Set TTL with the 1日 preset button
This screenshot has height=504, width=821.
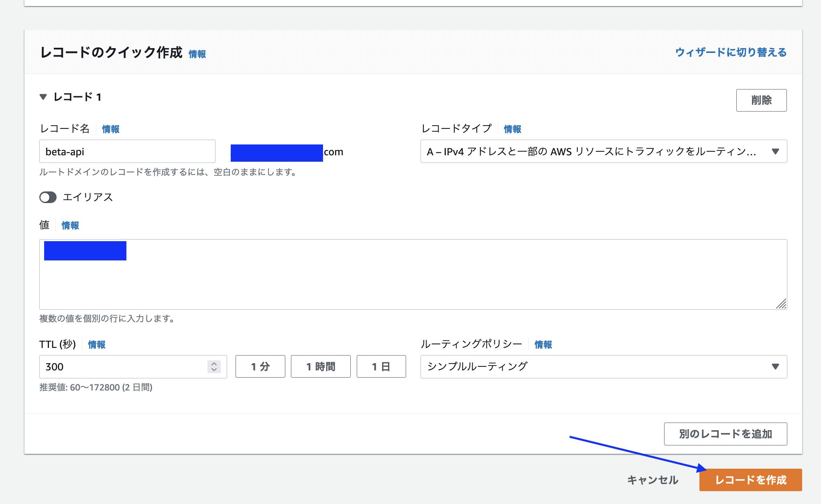[381, 366]
